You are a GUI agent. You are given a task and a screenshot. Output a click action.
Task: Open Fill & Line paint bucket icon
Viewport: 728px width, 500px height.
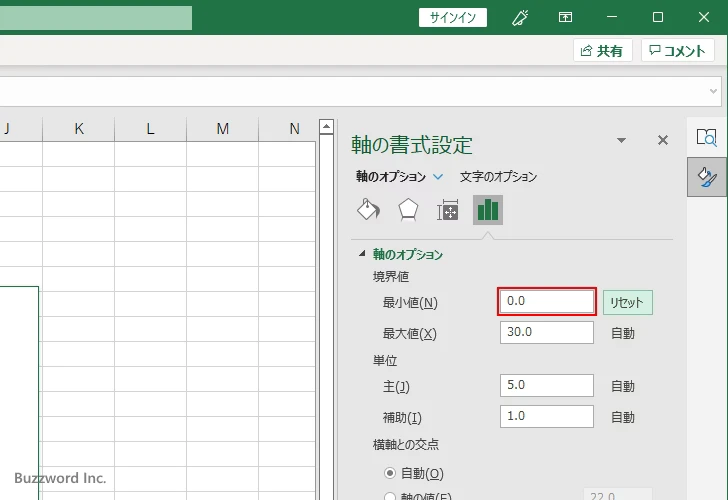368,210
